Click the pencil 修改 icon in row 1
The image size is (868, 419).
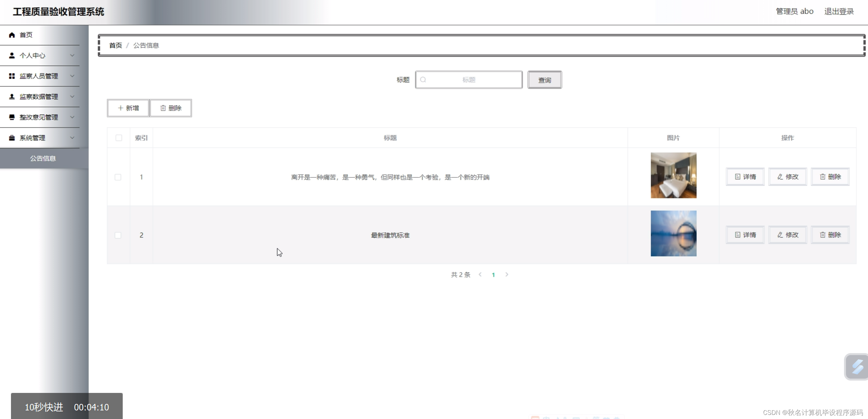[x=780, y=177]
